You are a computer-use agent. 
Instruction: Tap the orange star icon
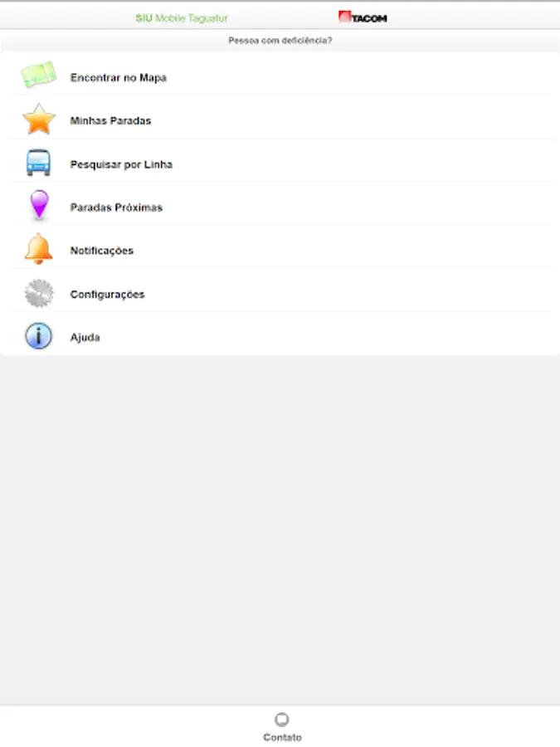pyautogui.click(x=39, y=119)
